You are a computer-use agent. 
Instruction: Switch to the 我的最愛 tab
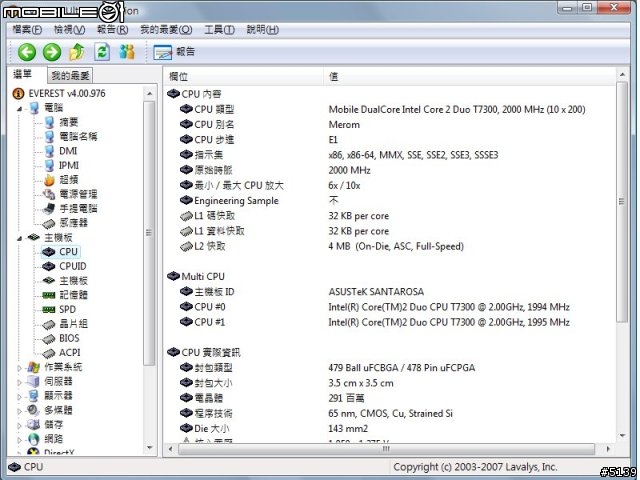[70, 76]
